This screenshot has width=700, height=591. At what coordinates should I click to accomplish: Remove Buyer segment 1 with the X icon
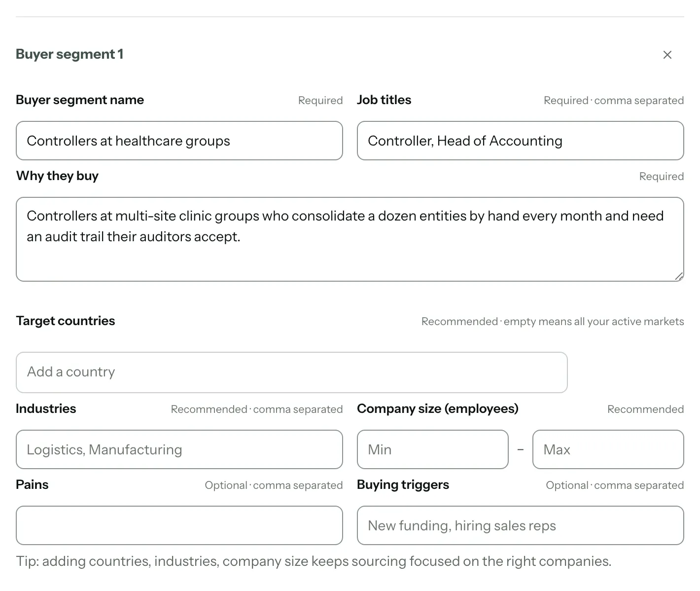(667, 55)
